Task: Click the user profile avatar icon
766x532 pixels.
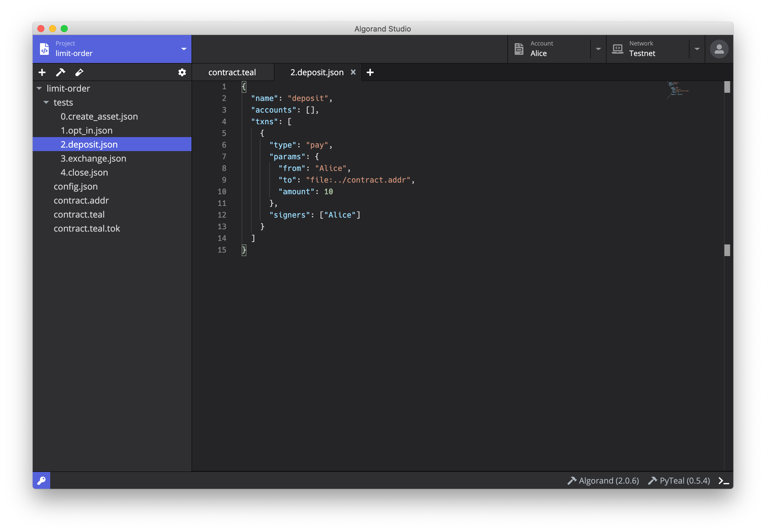Action: click(719, 49)
